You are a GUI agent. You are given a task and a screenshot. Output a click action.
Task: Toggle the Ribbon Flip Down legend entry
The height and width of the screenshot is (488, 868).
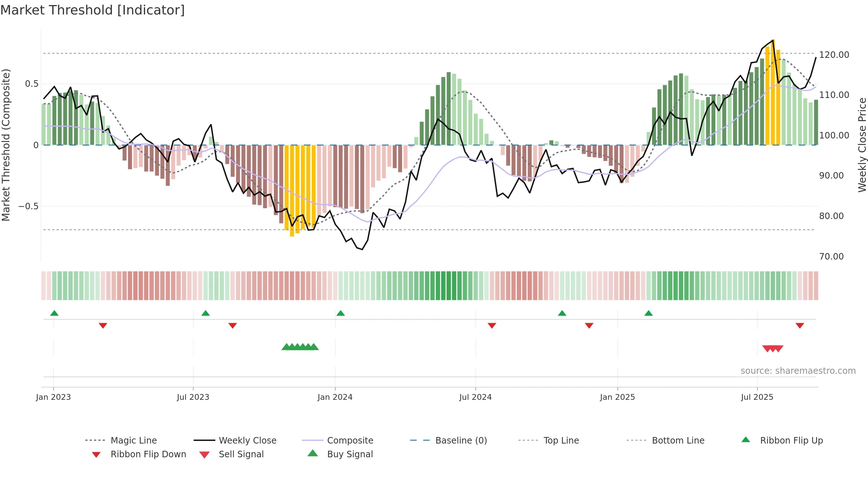click(x=139, y=454)
